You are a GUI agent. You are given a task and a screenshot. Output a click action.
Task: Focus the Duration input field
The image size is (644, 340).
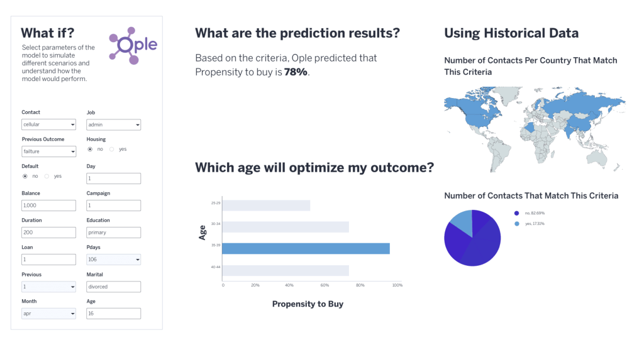48,233
